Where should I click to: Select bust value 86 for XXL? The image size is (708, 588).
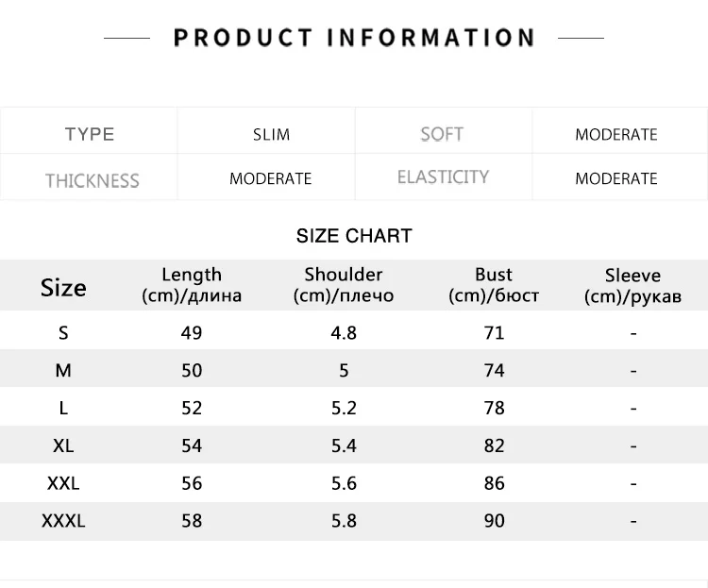tap(494, 483)
